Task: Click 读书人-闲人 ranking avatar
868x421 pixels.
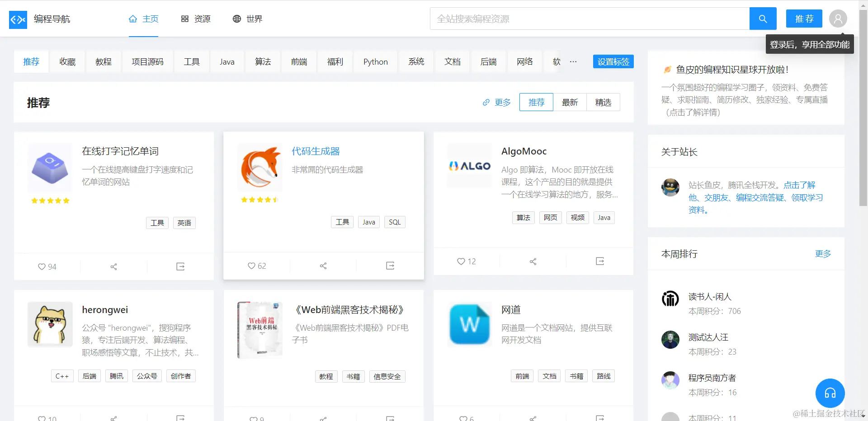Action: tap(670, 299)
